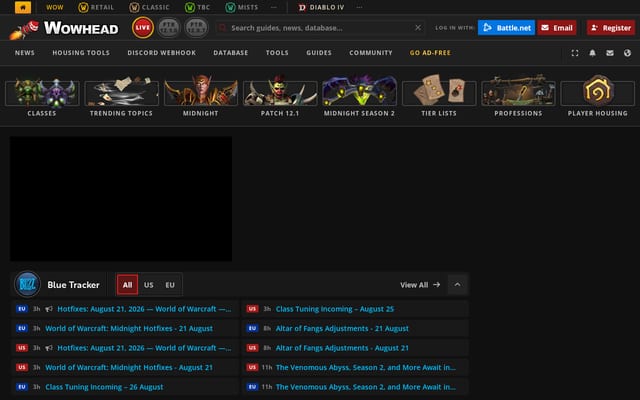Log in with Battle.net
This screenshot has width=640, height=400.
coord(506,28)
